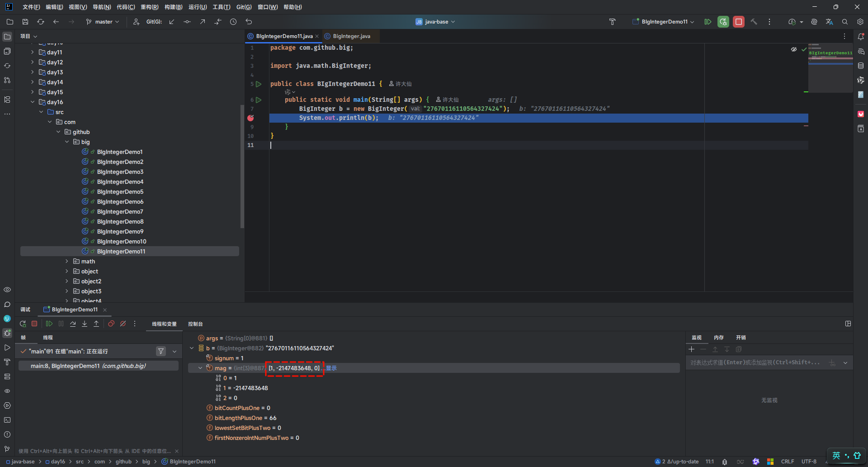The width and height of the screenshot is (868, 467).
Task: Click the green Rerun Debug button
Action: point(723,22)
